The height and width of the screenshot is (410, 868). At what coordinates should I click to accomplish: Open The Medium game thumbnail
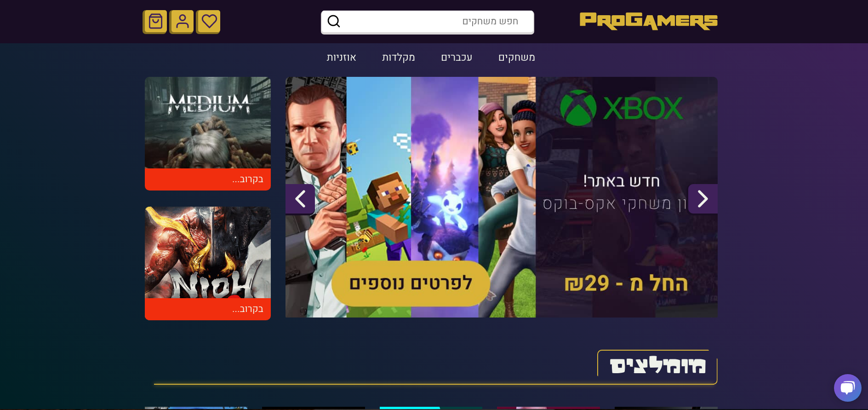point(208,122)
